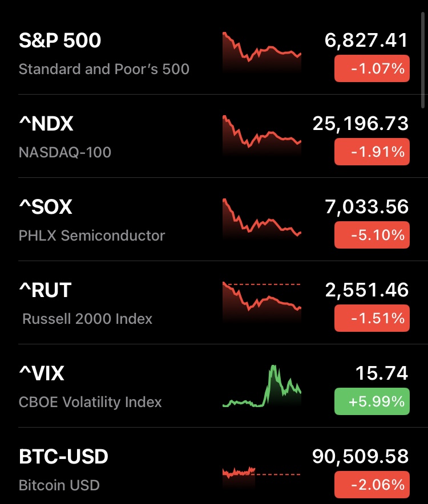This screenshot has width=428, height=504.
Task: Select the ^VIX ticker symbol
Action: (x=42, y=373)
